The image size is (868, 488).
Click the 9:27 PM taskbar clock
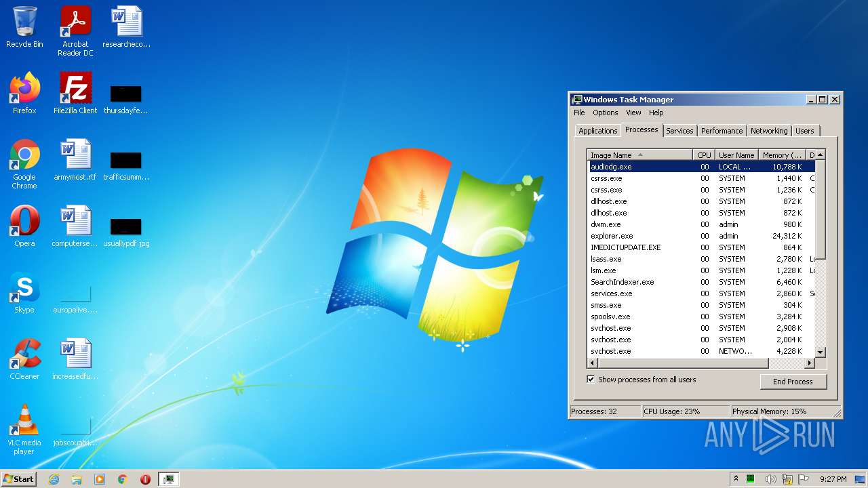tap(833, 479)
